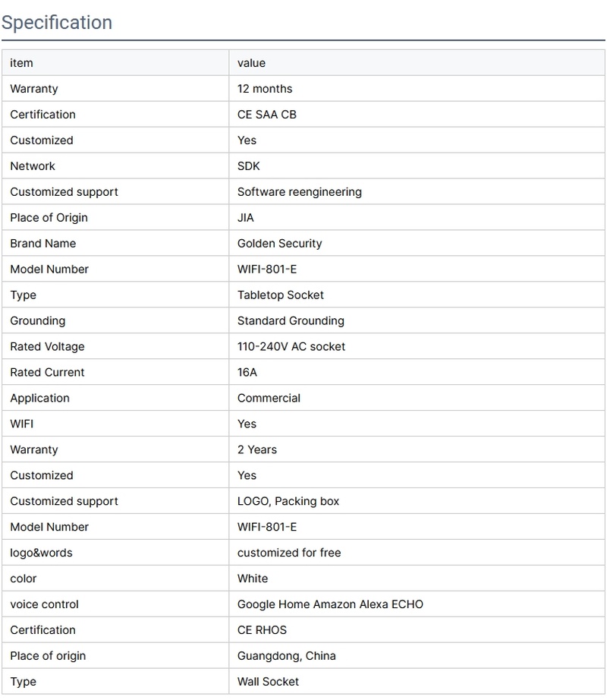This screenshot has height=700, width=607.
Task: Select the '12 months' warranty value
Action: point(265,89)
